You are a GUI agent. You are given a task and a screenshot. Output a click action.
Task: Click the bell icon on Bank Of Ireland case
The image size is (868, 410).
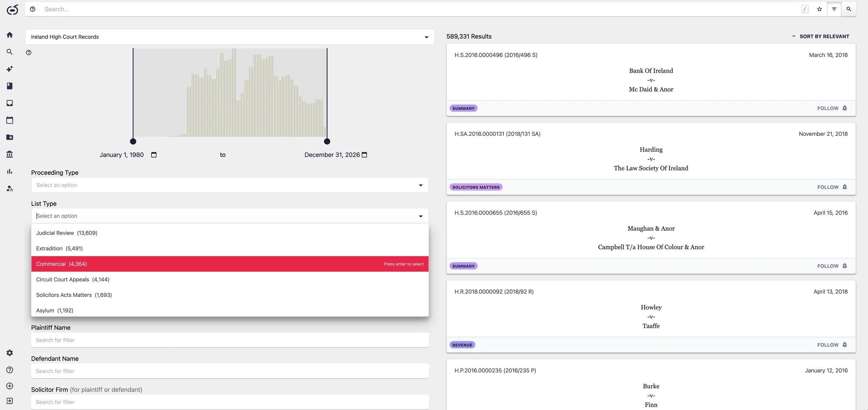845,108
